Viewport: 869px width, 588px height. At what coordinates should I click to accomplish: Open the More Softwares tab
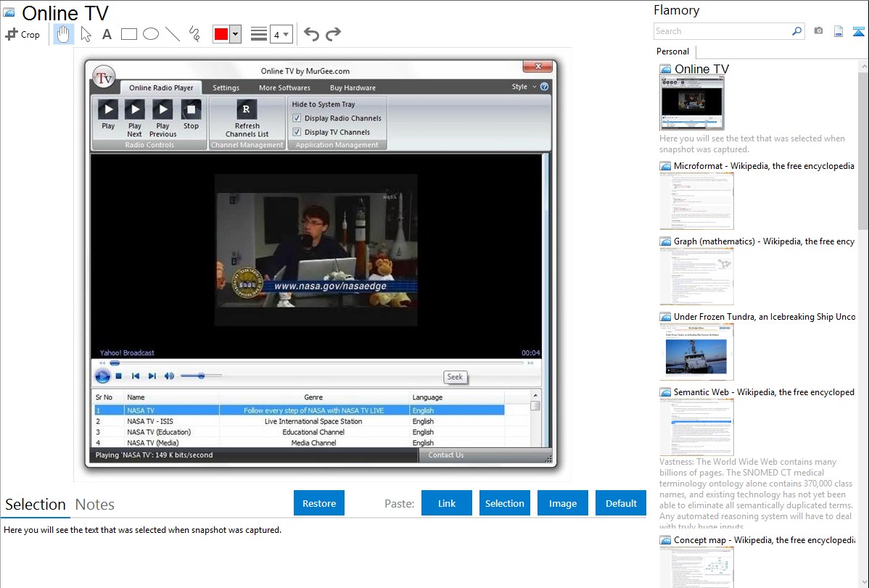284,88
